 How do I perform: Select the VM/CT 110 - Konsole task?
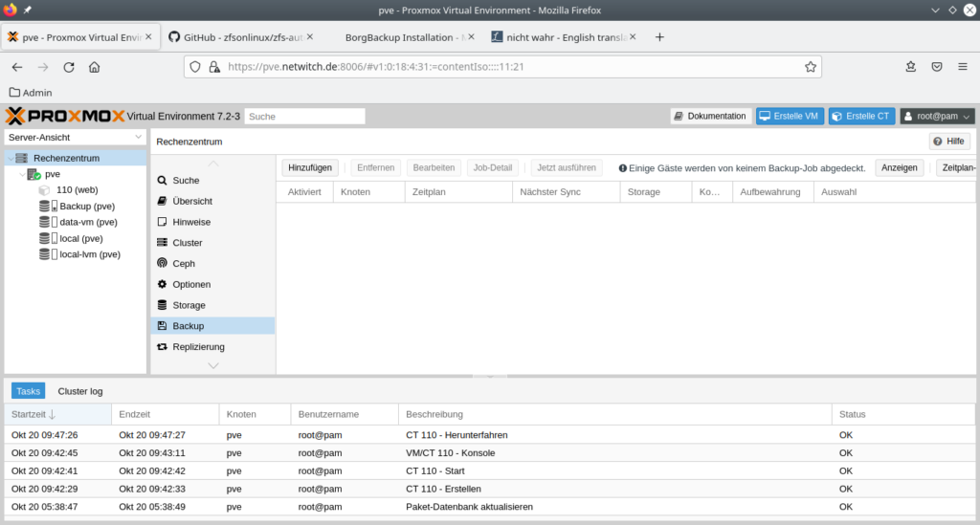489,453
